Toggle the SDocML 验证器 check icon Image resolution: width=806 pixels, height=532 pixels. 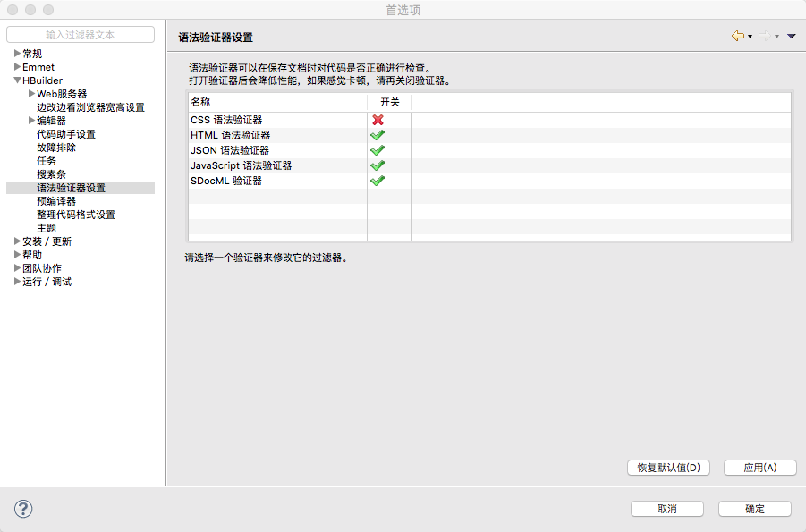click(x=378, y=181)
